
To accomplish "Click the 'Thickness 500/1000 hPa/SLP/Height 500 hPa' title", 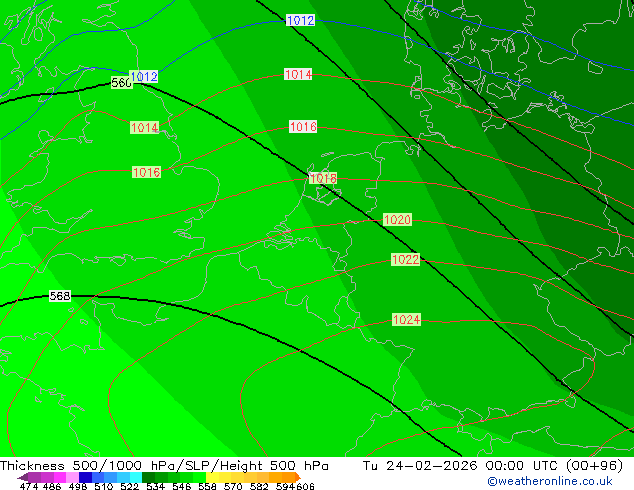I will [164, 466].
